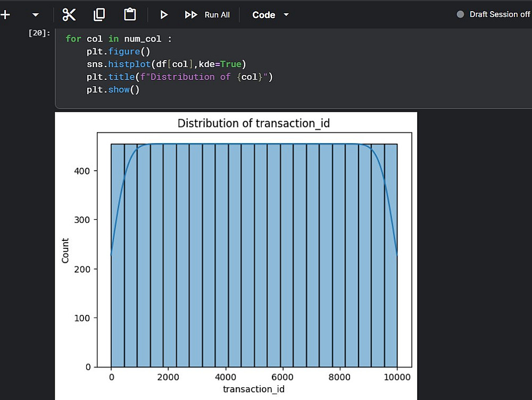Open the add cell dropdown arrow
Viewport: 532px width, 400px height.
(36, 15)
